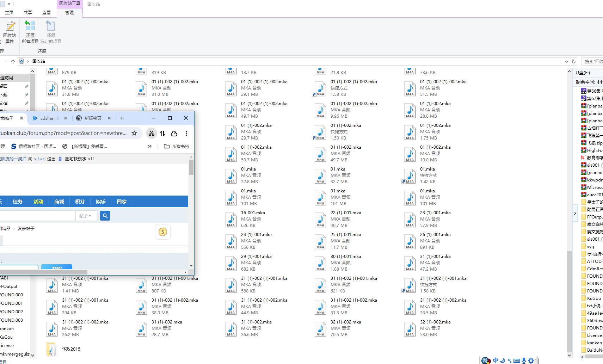Switch to the 查看 ribbon tab

coord(47,12)
